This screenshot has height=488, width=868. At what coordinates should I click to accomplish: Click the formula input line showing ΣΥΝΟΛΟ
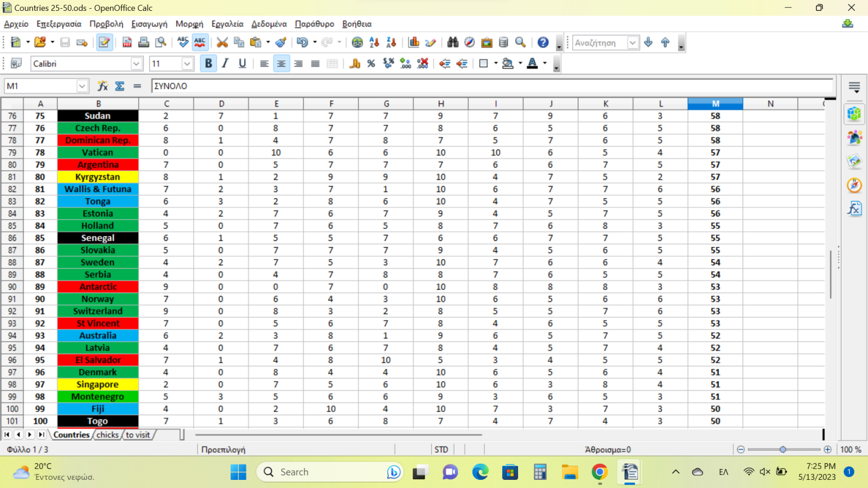click(x=488, y=86)
